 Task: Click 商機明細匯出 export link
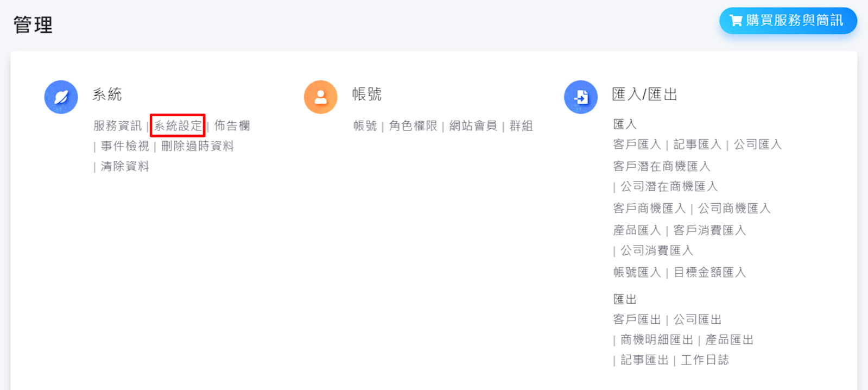click(x=657, y=340)
